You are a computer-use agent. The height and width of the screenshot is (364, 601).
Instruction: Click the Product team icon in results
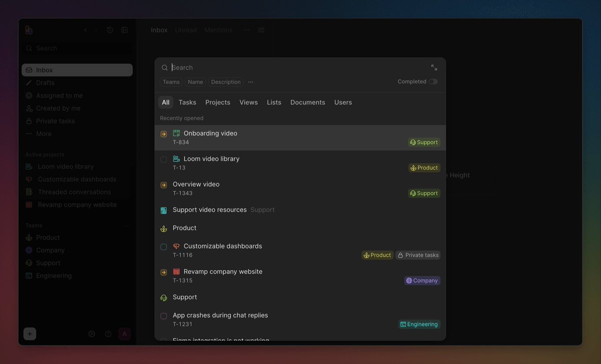(164, 228)
